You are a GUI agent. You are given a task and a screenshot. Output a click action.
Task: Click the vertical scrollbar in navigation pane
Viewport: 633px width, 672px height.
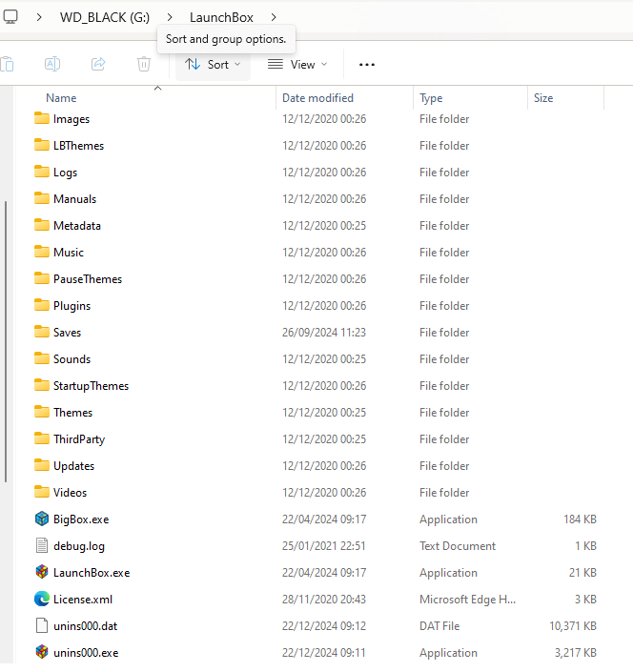point(6,341)
